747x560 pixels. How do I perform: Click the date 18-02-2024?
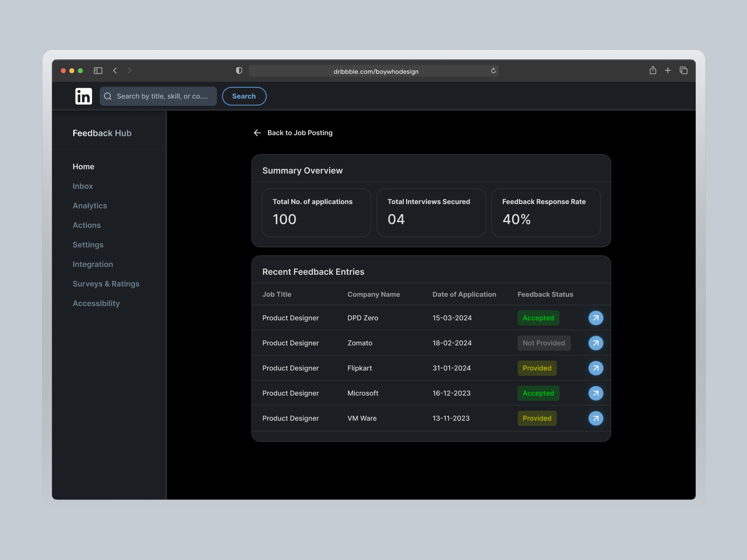(452, 343)
